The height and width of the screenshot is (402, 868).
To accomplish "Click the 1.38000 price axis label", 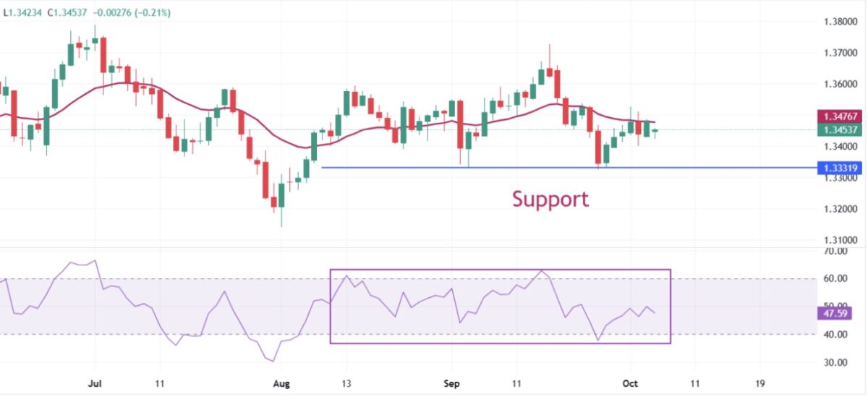I will 840,22.
